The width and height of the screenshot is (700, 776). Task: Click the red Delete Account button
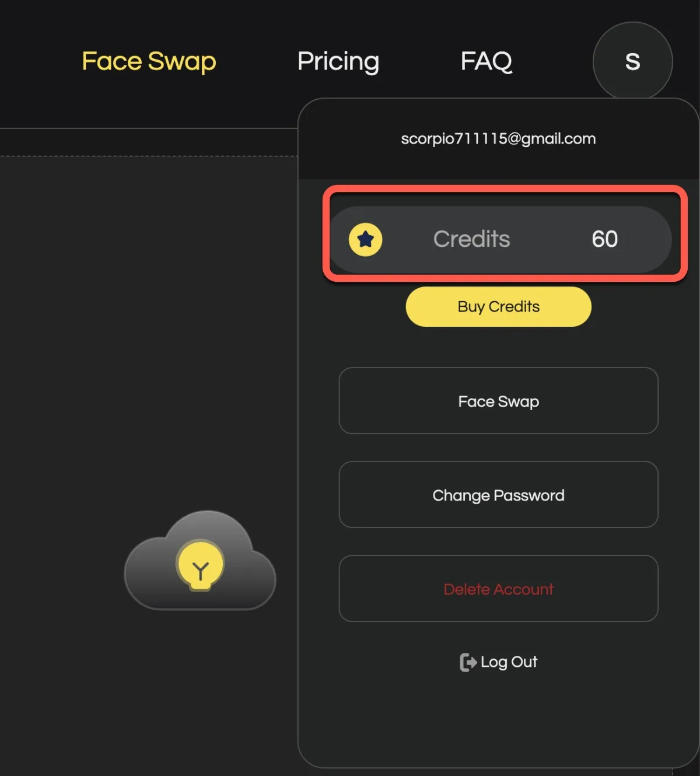498,589
